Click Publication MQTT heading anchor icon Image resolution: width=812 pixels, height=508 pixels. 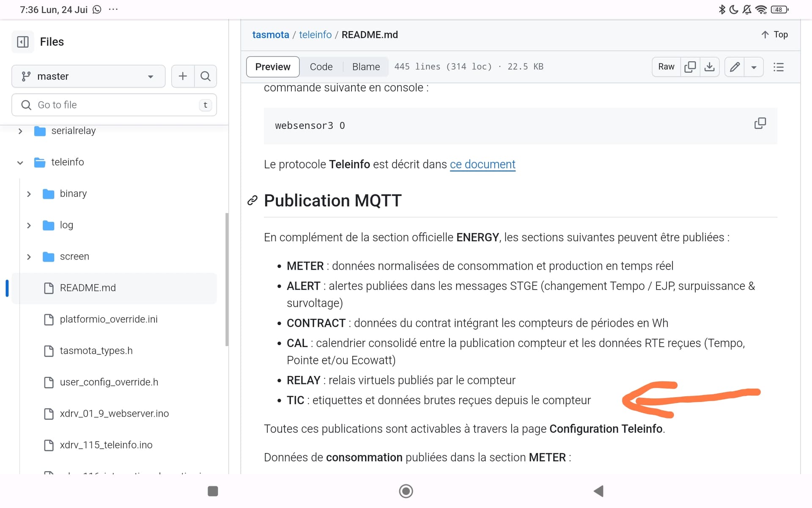pyautogui.click(x=252, y=201)
